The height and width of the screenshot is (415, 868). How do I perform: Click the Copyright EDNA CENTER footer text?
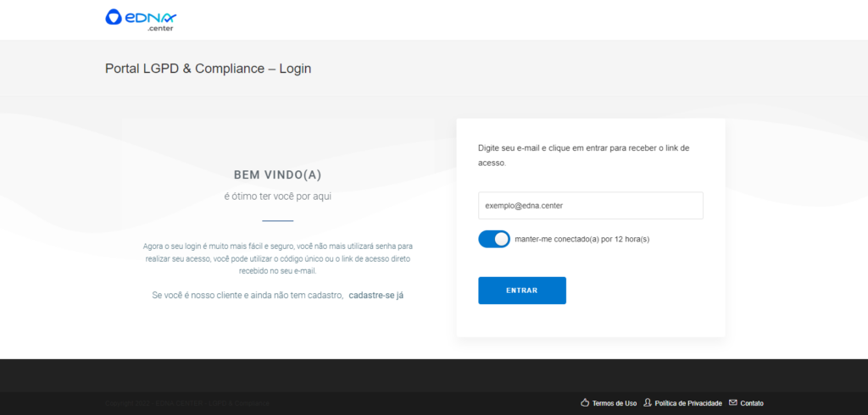click(x=187, y=403)
